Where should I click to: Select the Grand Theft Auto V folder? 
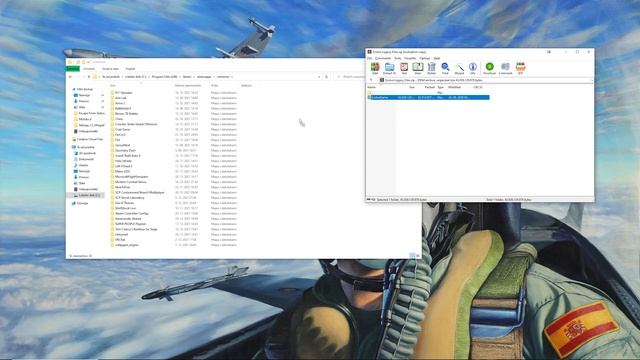[x=128, y=156]
